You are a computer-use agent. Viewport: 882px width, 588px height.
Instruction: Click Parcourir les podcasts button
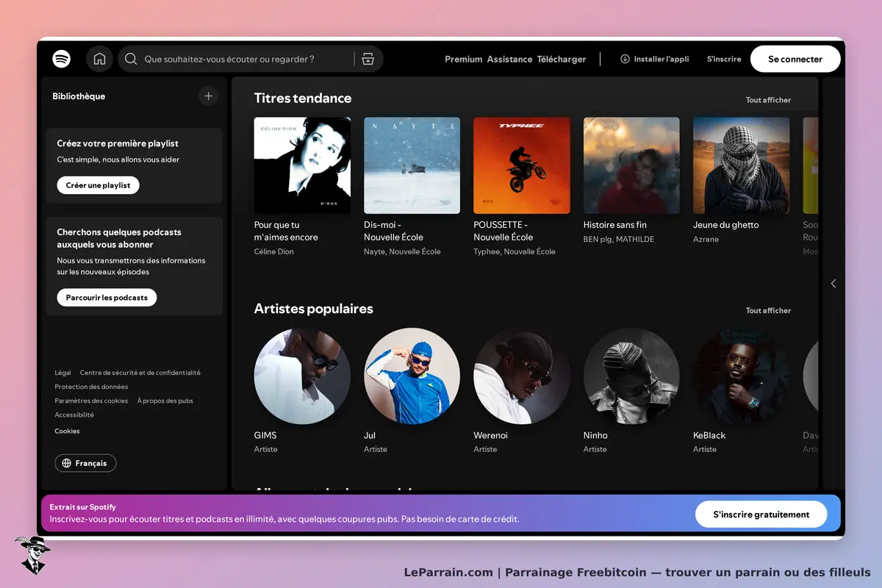coord(107,298)
